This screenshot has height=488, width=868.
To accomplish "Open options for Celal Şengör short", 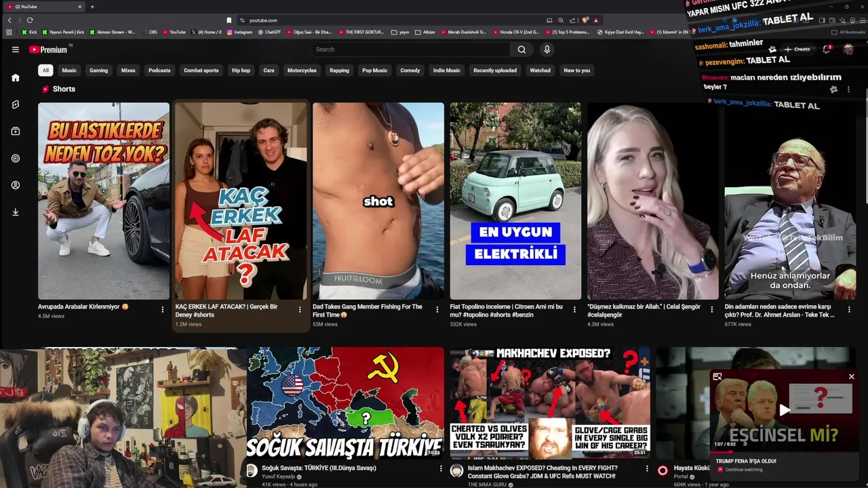I will point(711,310).
